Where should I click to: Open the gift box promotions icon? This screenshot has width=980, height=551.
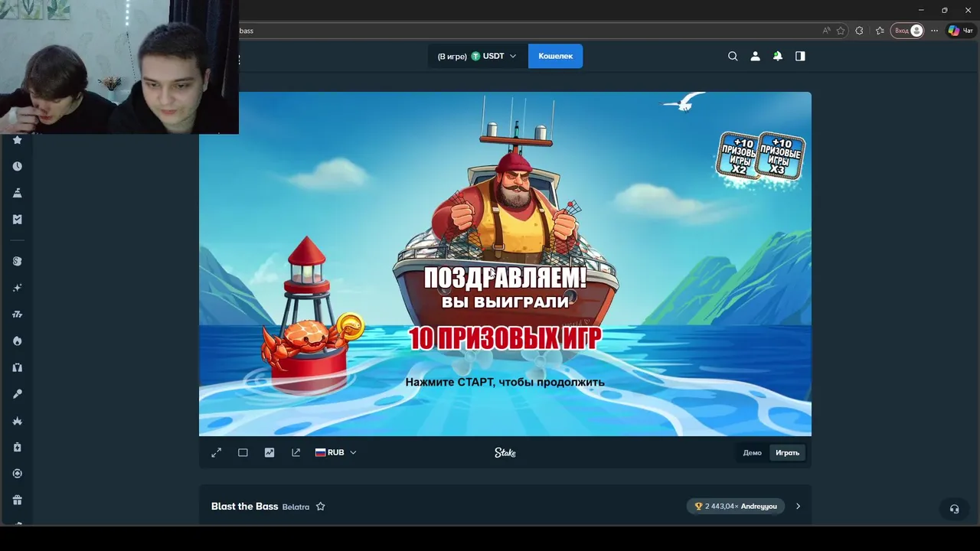tap(17, 500)
